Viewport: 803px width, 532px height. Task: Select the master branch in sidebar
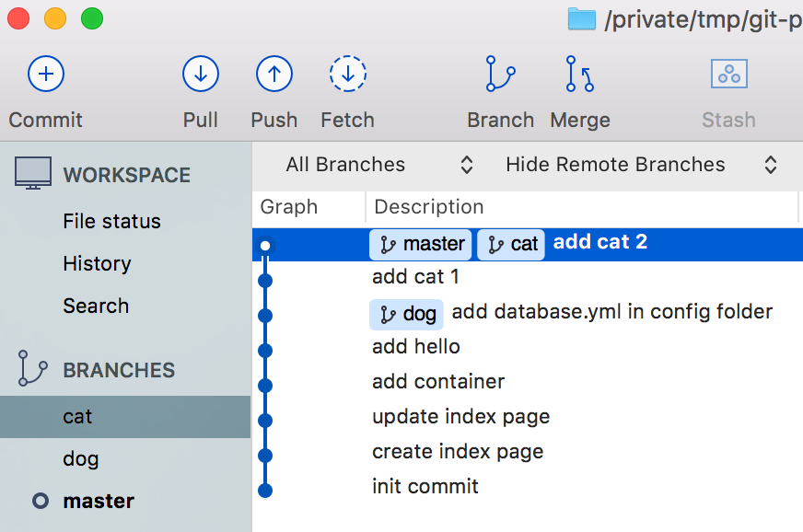99,501
